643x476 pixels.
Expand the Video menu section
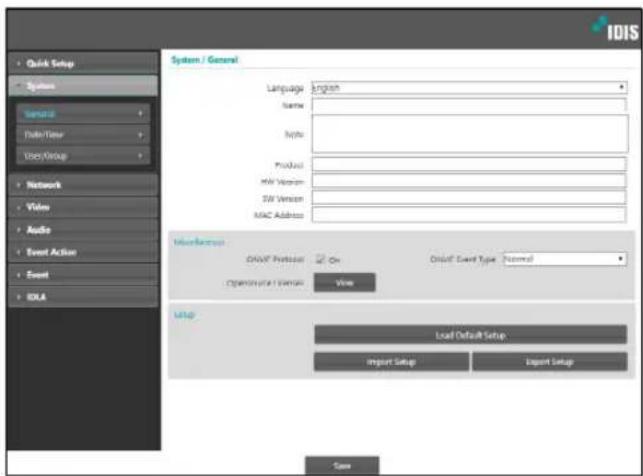83,207
